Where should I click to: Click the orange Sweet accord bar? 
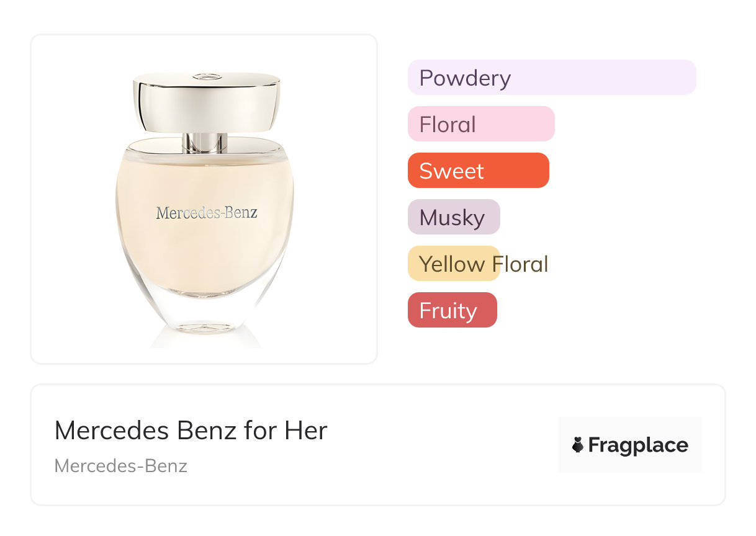(x=478, y=171)
